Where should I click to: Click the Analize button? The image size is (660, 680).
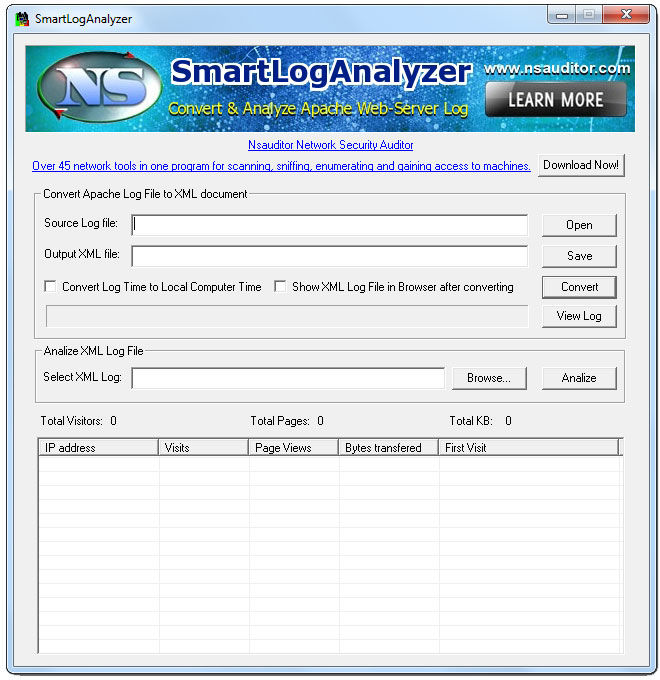579,378
